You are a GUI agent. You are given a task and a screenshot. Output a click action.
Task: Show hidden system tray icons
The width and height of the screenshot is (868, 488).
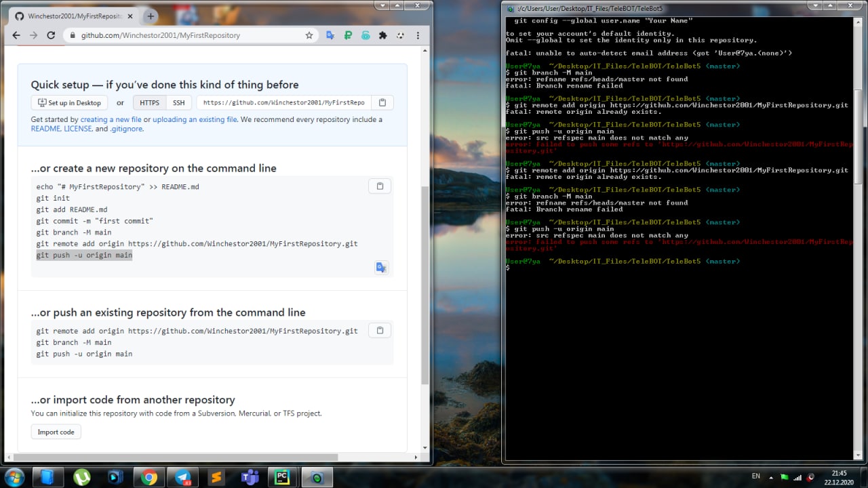tap(772, 477)
